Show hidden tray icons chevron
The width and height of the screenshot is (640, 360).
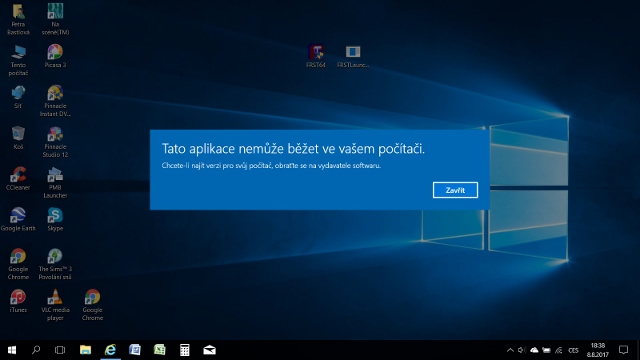[510, 350]
